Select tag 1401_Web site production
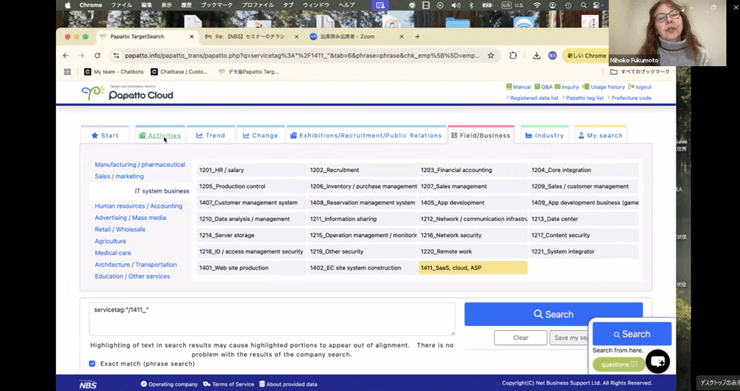740x391 pixels. point(252,268)
